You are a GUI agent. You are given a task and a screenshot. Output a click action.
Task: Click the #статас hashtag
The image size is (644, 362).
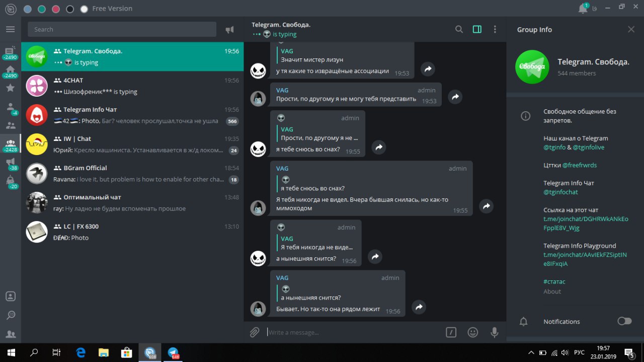554,281
